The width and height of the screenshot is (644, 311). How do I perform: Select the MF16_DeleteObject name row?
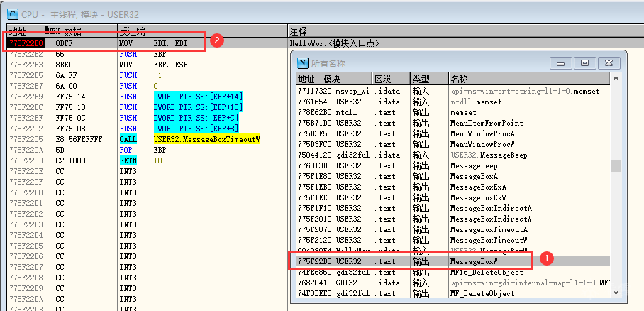point(453,273)
